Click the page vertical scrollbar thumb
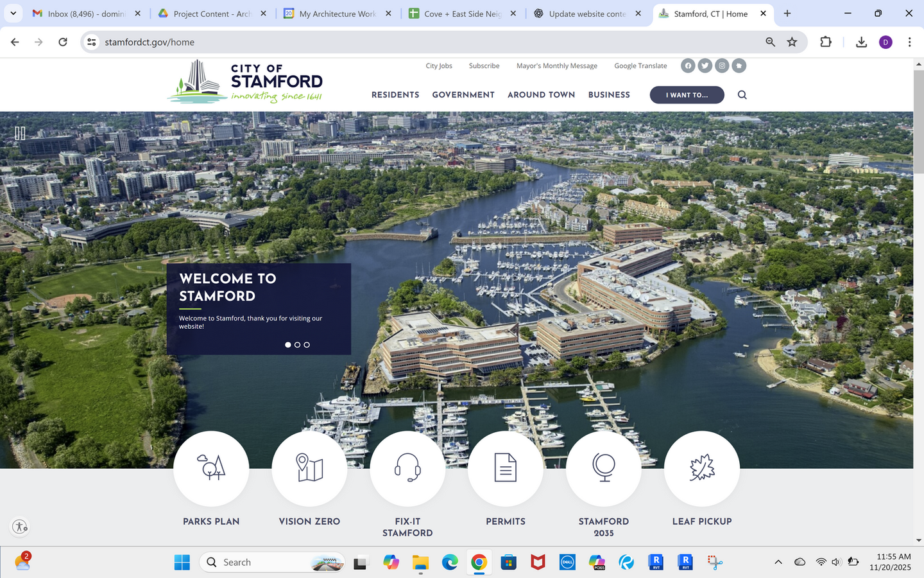The width and height of the screenshot is (924, 578). click(918, 122)
